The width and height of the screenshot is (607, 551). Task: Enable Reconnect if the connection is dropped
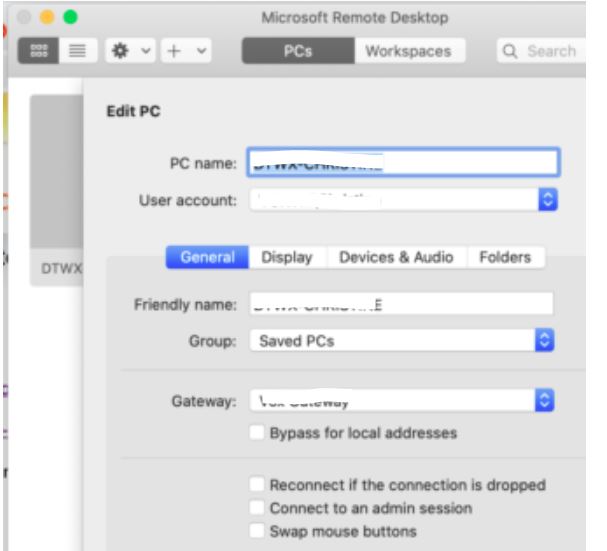pos(257,484)
